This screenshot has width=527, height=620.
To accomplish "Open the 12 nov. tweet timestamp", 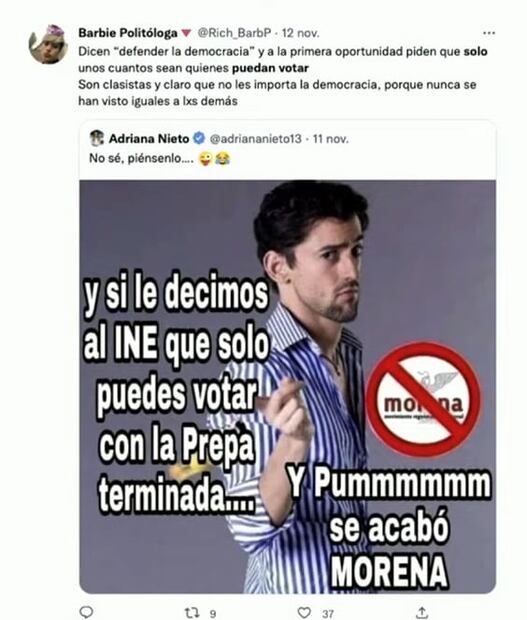I will [300, 33].
